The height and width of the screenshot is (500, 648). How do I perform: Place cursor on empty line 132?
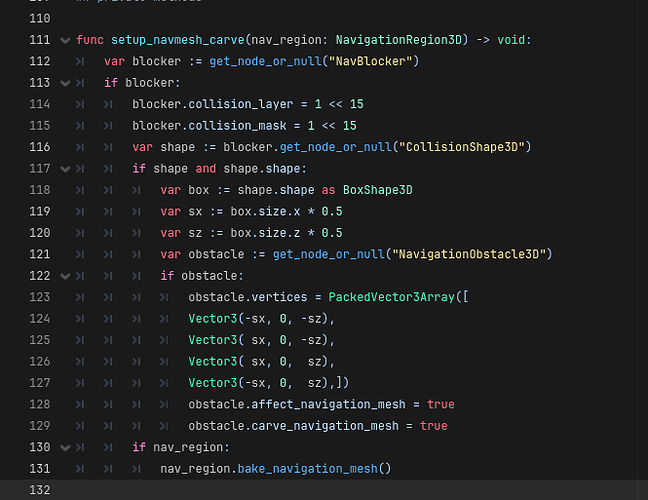pyautogui.click(x=300, y=490)
